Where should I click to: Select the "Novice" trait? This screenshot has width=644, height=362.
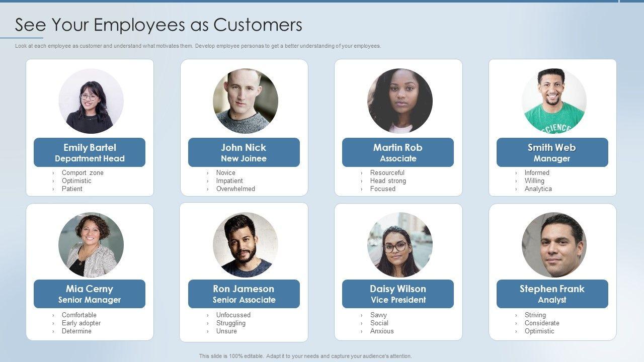point(225,172)
